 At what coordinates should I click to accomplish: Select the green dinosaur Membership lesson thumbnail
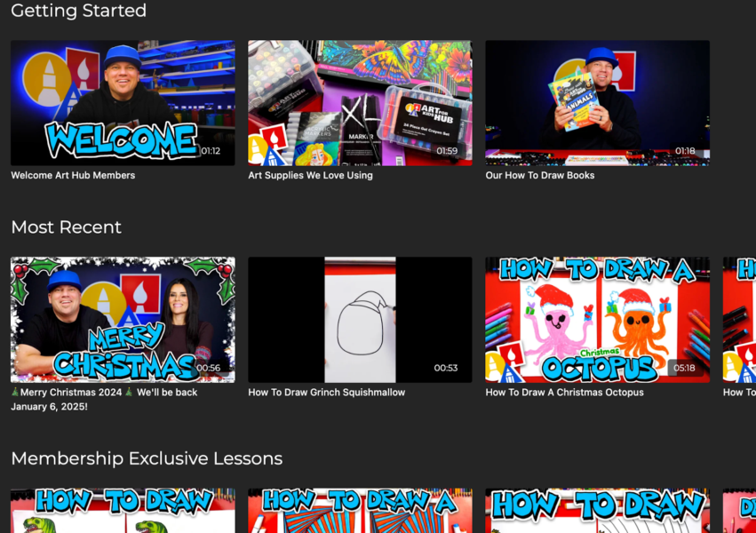pos(123,511)
